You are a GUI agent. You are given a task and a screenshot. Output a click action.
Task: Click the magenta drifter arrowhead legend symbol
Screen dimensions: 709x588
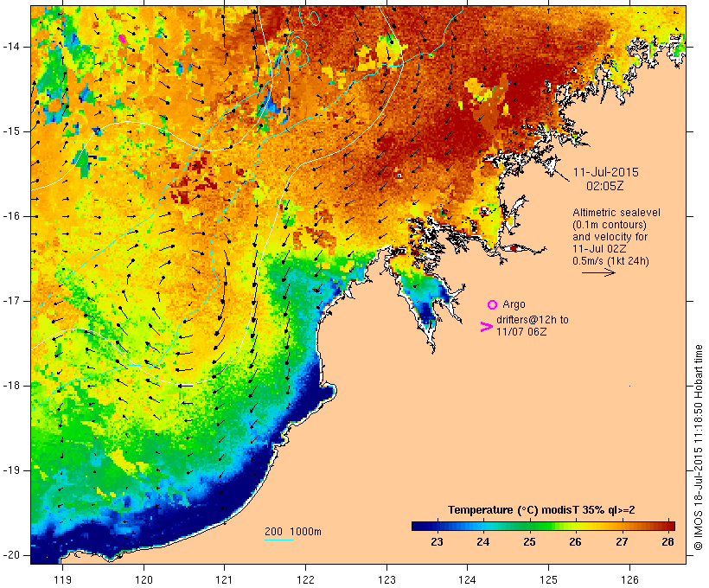click(487, 327)
